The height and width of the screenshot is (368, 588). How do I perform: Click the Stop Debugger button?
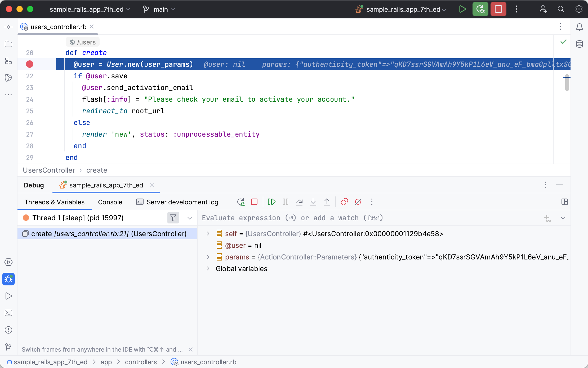[254, 202]
